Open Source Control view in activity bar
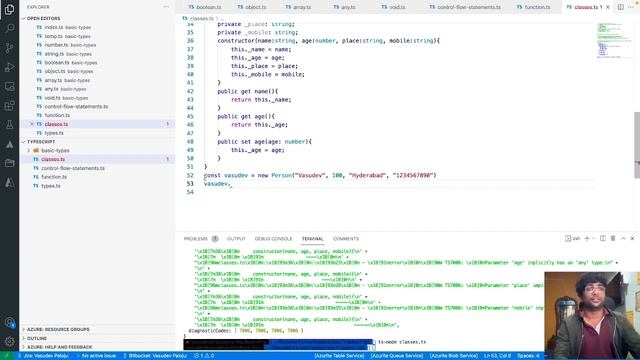Viewport: 640px width, 360px height. pyautogui.click(x=9, y=48)
